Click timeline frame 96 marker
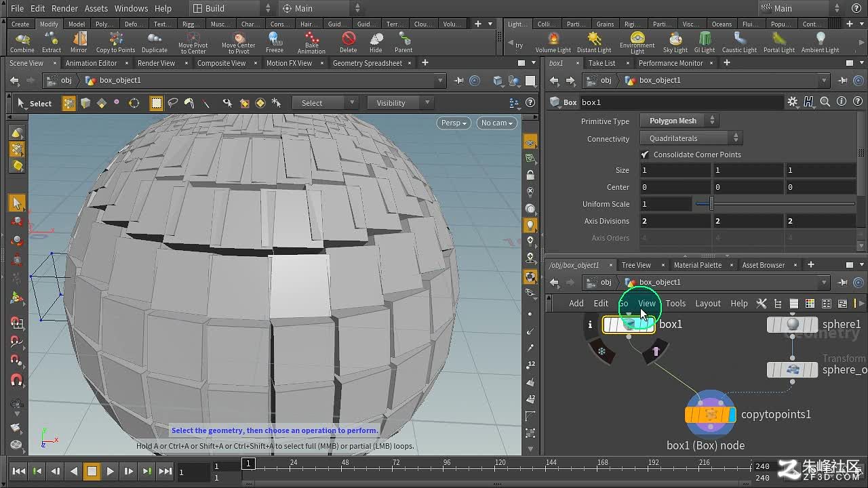The image size is (868, 488). (x=447, y=463)
